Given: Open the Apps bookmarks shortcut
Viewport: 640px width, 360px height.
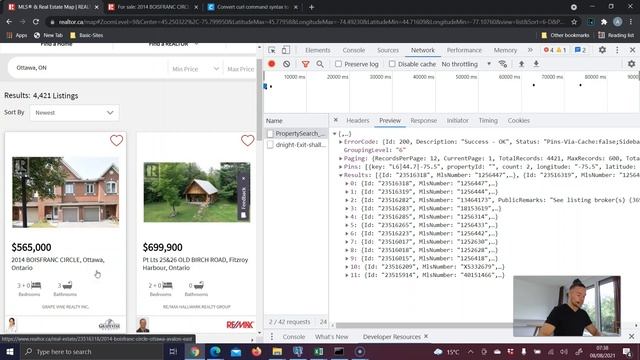Looking at the screenshot, I should (17, 35).
